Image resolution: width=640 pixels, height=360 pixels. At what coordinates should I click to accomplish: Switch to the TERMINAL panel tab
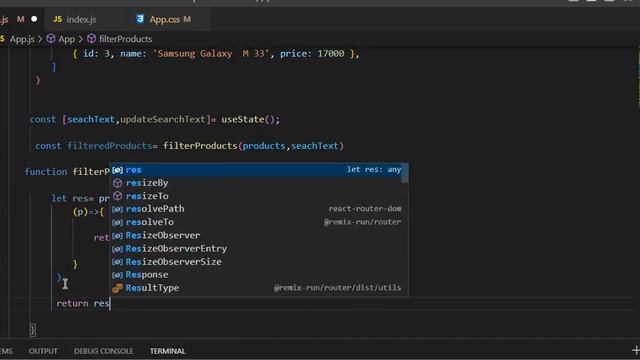click(167, 351)
